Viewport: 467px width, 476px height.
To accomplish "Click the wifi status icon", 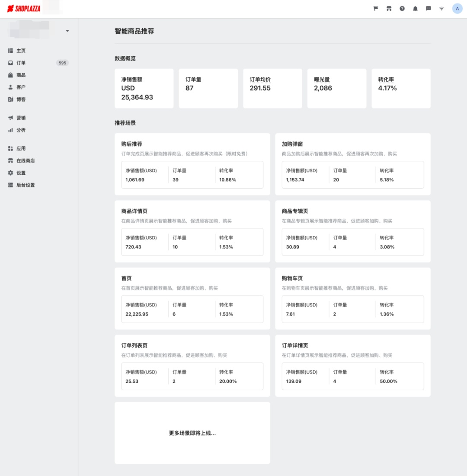I will [x=441, y=9].
